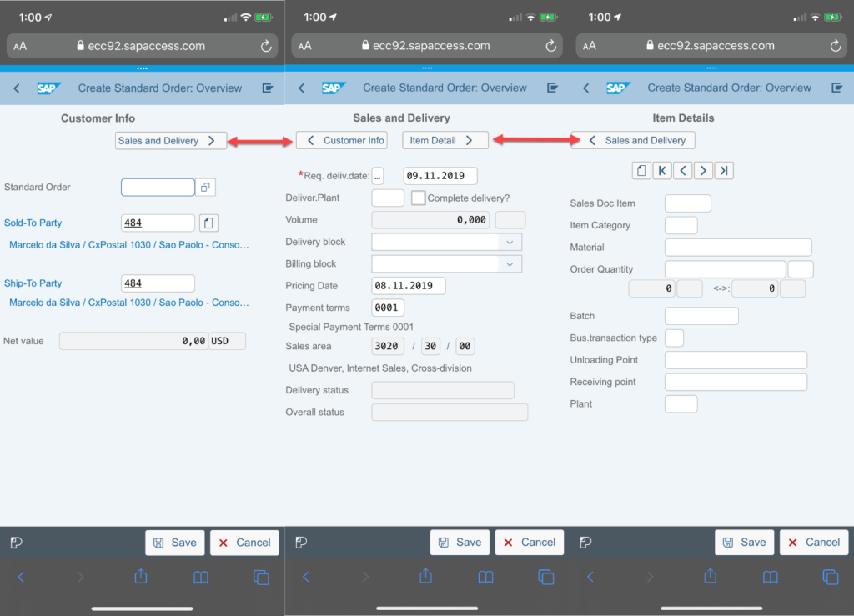Cancel the order creation
This screenshot has height=616, width=854.
(244, 542)
